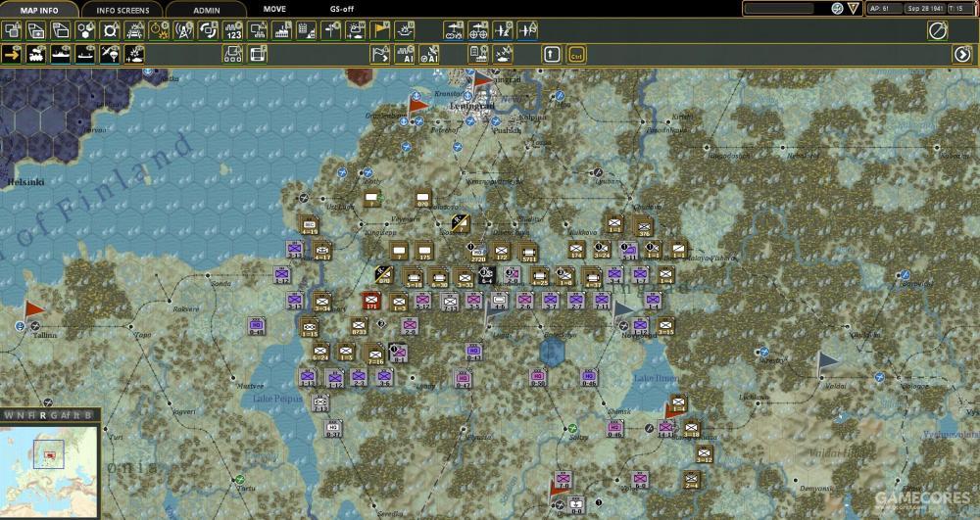Viewport: 980px width, 520px height.
Task: Click the right-arrow button at toolbar end
Action: pyautogui.click(x=962, y=54)
